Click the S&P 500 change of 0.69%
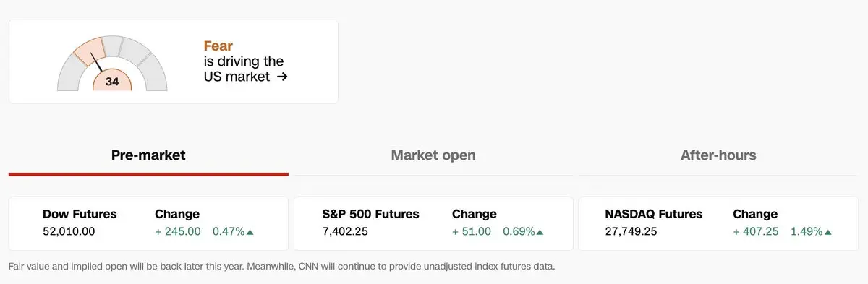The width and height of the screenshot is (868, 284). coord(519,232)
